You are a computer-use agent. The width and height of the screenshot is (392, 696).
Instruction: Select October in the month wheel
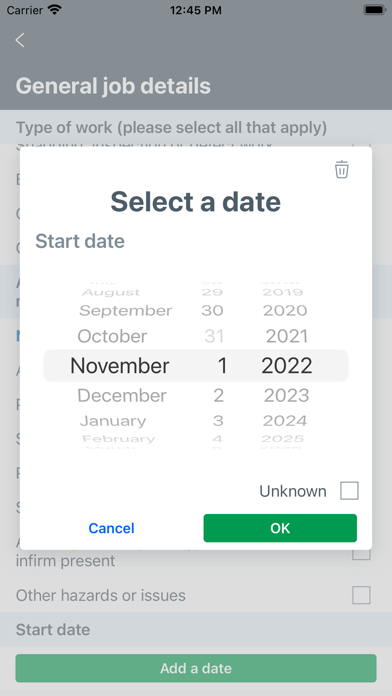112,336
